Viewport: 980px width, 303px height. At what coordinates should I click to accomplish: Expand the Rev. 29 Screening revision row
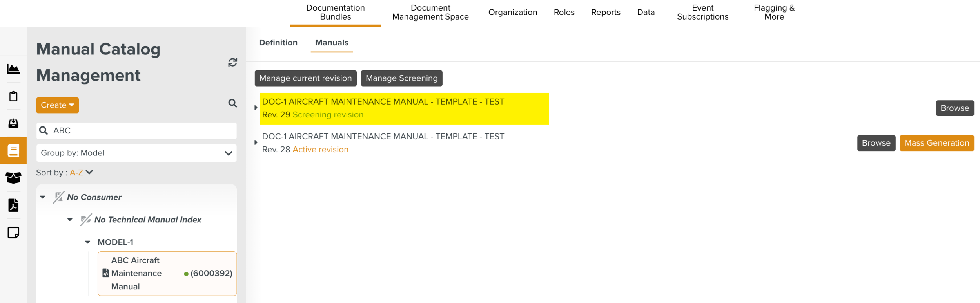click(256, 108)
